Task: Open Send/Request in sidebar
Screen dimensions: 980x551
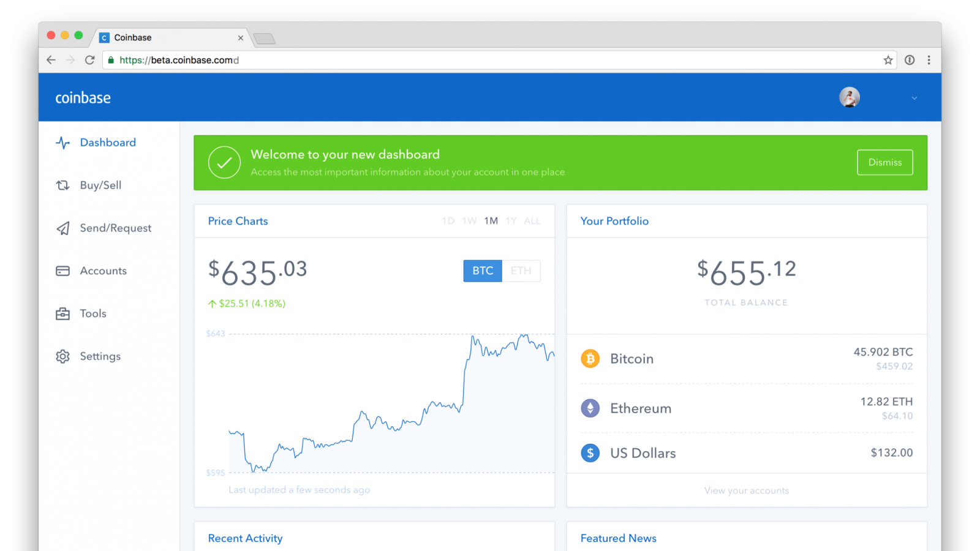Action: tap(116, 228)
